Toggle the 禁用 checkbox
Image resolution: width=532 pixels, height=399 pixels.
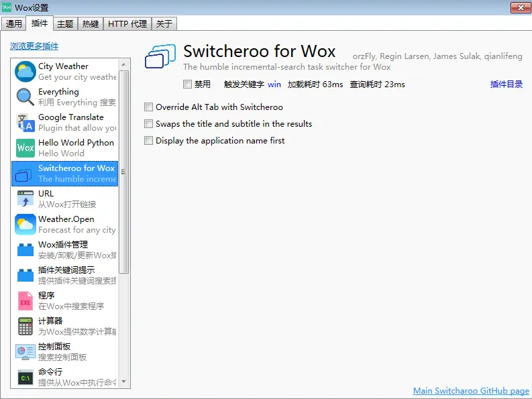click(x=187, y=84)
